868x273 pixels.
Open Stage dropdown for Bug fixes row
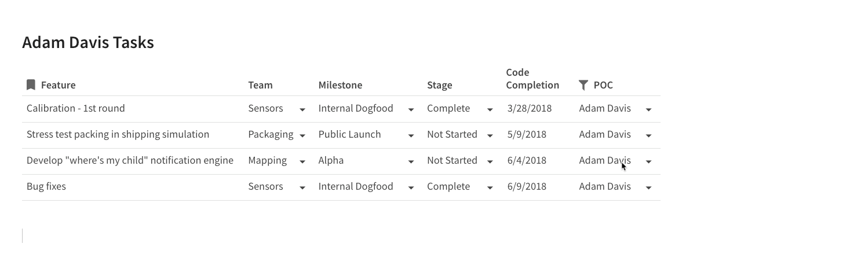click(490, 187)
